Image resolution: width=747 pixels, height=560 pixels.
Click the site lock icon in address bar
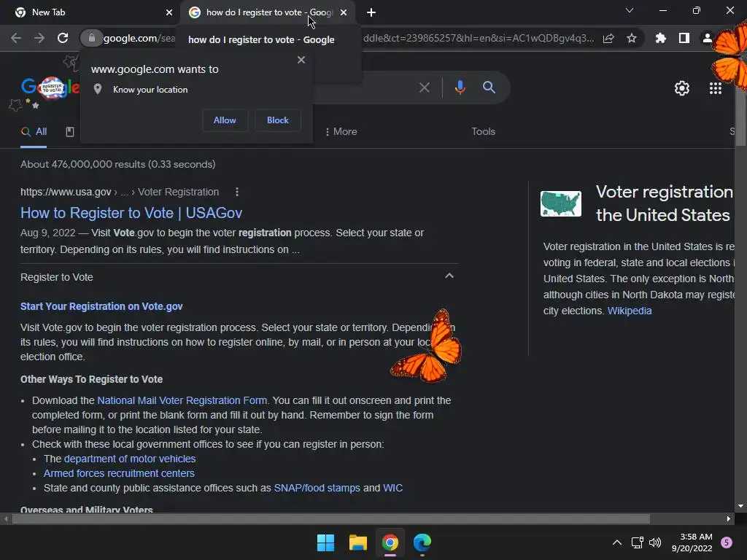[91, 38]
